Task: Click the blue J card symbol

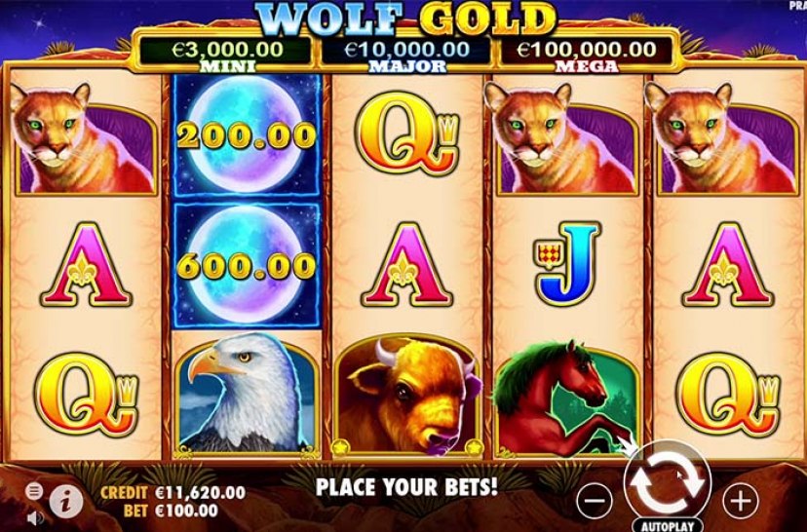Action: coord(568,262)
